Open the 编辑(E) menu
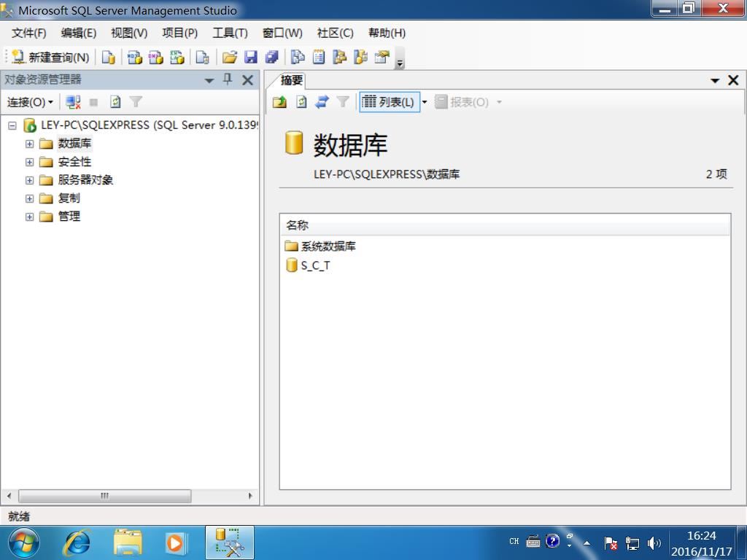The image size is (747, 560). (79, 33)
